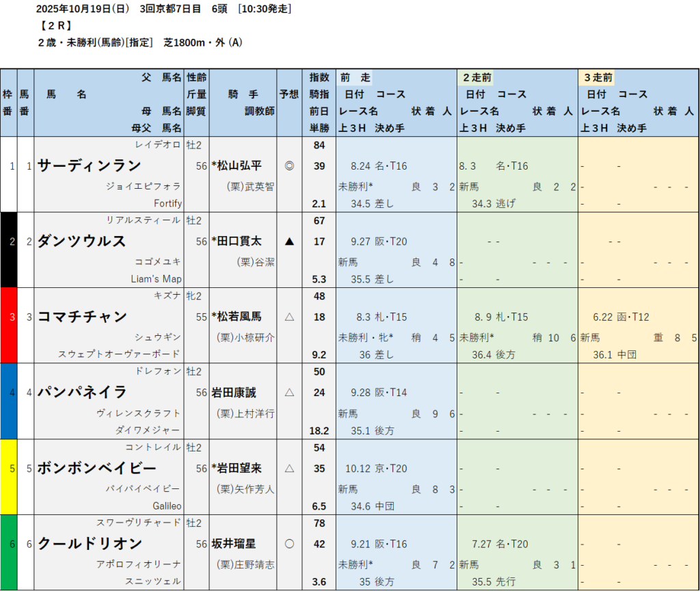Click the ◎ prediction mark for サーディンラン
The width and height of the screenshot is (700, 591).
[289, 166]
